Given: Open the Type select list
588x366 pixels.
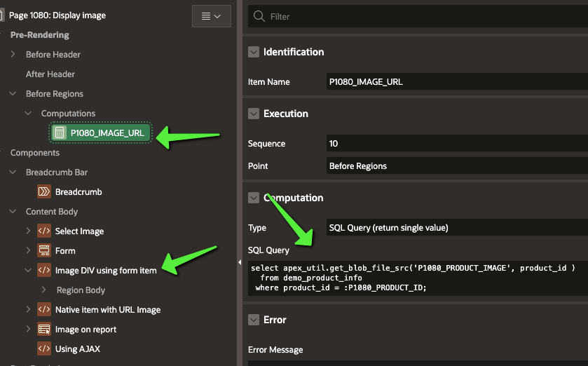Looking at the screenshot, I should click(457, 228).
